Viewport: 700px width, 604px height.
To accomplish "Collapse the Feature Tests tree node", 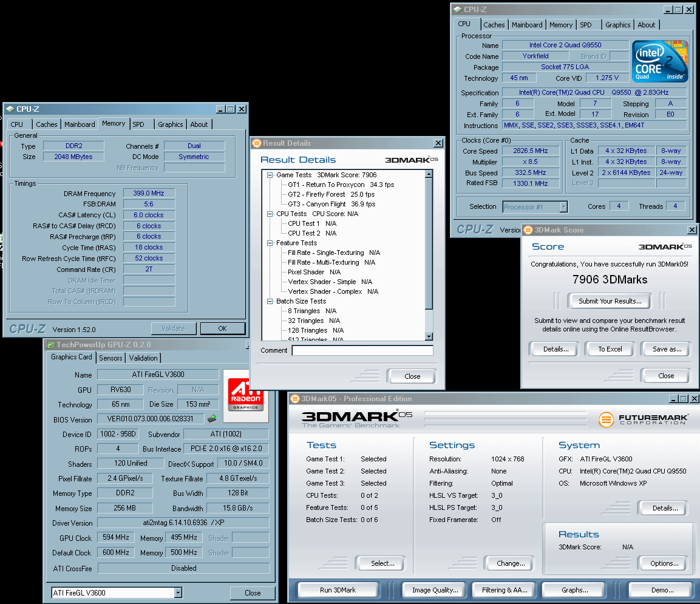I will (x=270, y=243).
